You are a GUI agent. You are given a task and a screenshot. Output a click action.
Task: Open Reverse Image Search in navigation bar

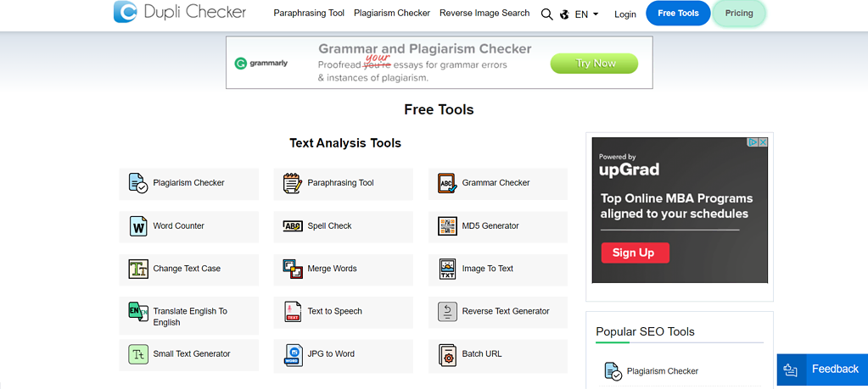[x=484, y=14]
